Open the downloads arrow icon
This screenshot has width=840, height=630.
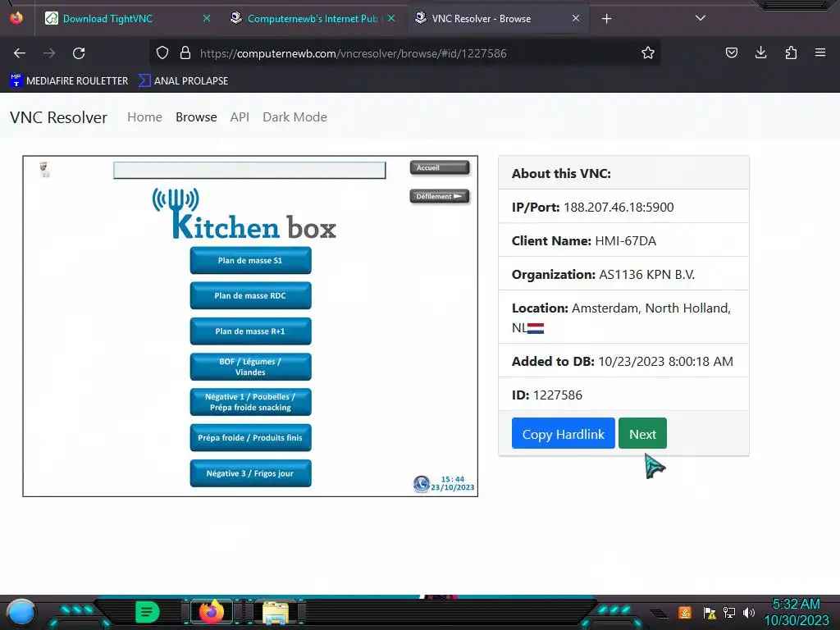[760, 52]
